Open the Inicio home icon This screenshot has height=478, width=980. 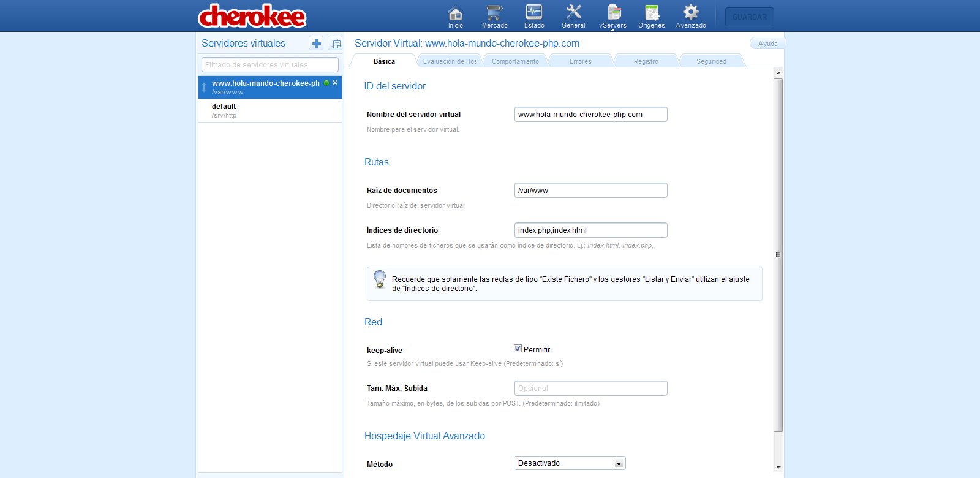pyautogui.click(x=455, y=16)
